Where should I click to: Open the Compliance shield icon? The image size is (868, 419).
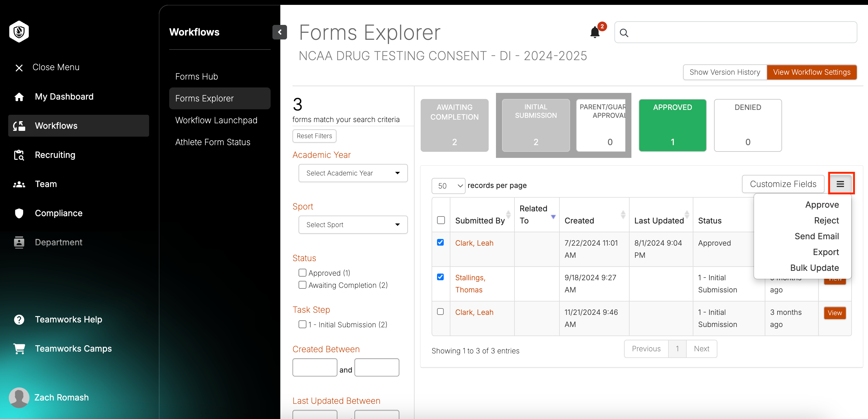(19, 213)
